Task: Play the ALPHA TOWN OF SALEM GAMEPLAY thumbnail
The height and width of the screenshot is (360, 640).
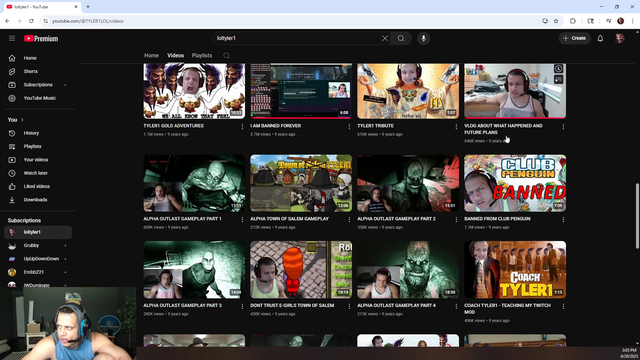Action: point(301,183)
